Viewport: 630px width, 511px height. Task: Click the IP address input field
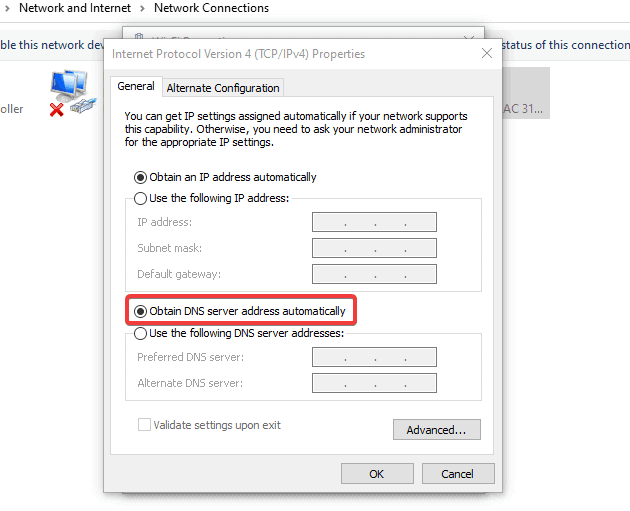click(374, 222)
